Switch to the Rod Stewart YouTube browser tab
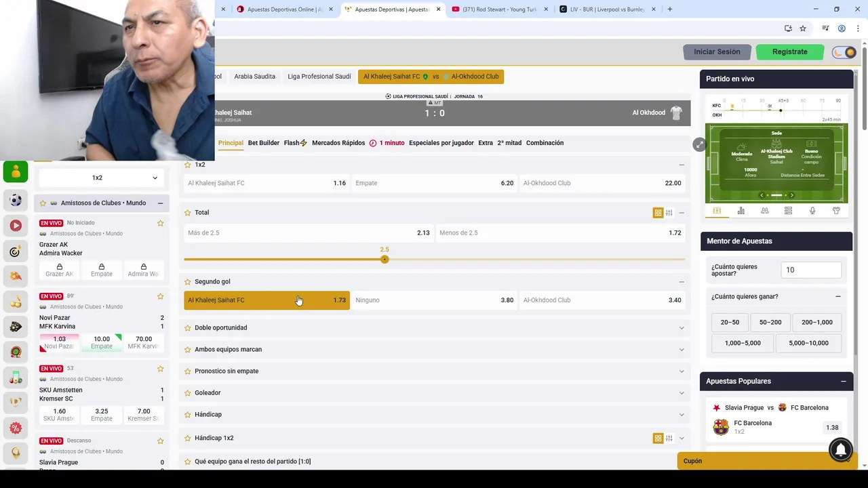The width and height of the screenshot is (868, 488). [x=499, y=9]
